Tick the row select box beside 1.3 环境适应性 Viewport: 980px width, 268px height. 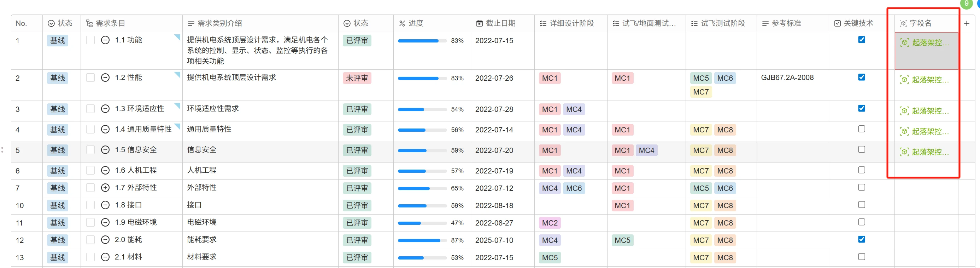point(90,109)
